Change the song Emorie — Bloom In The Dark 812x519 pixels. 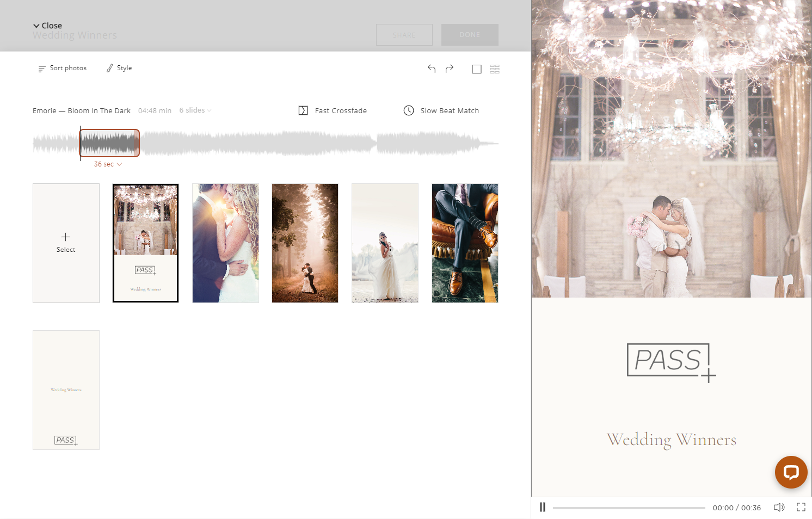(x=82, y=110)
